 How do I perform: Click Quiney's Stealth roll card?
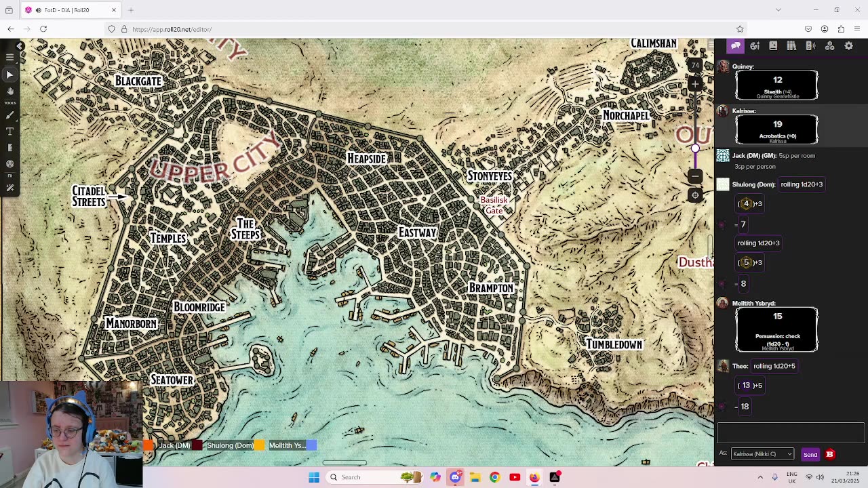tap(777, 85)
